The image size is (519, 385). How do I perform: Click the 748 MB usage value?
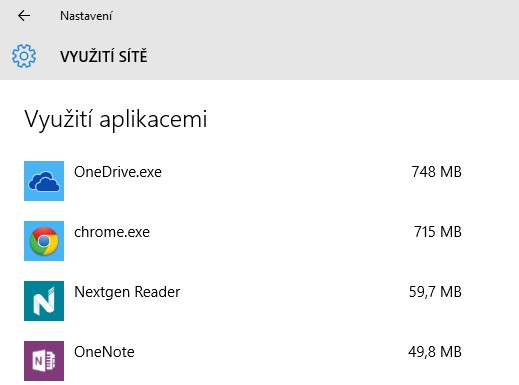[x=436, y=172]
